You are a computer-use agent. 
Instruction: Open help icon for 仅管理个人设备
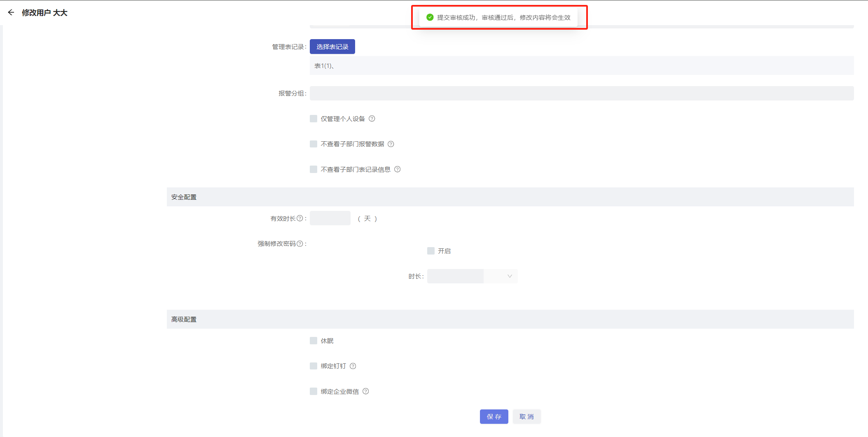[x=372, y=119]
